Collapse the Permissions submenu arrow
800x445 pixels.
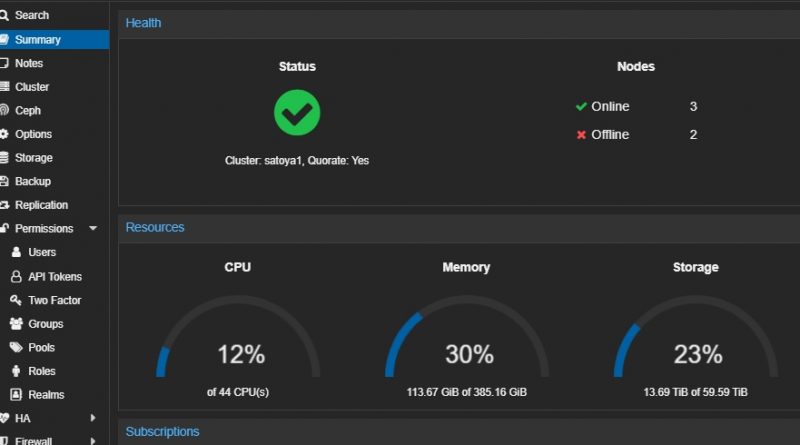[x=93, y=229]
